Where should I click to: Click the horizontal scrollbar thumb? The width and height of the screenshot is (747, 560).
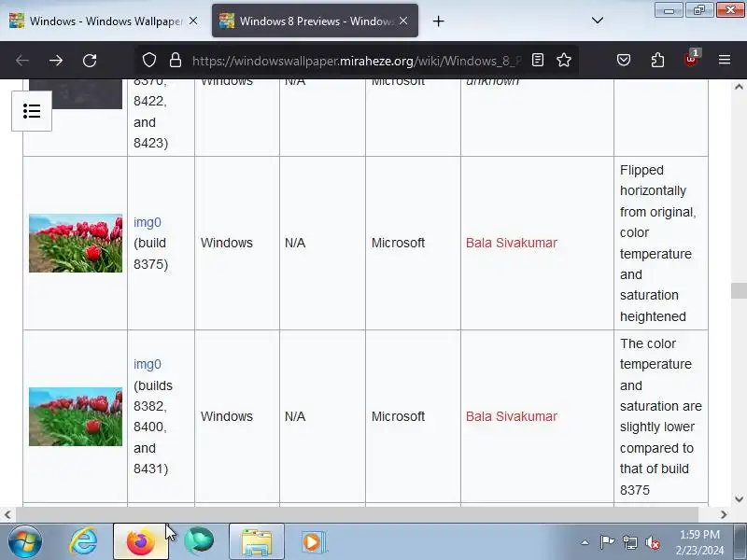pos(358,514)
